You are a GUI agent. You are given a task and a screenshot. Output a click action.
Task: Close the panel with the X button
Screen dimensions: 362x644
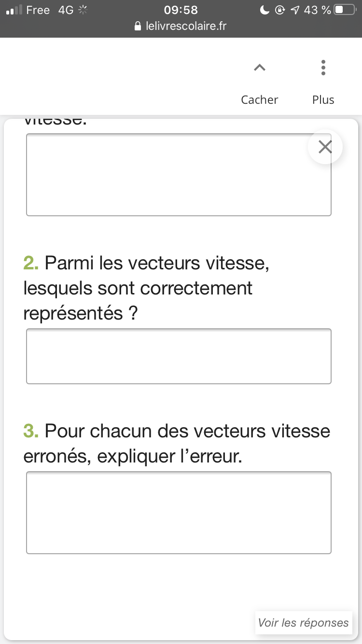(325, 147)
